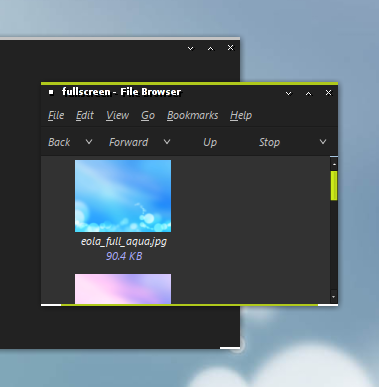
Task: Open the View menu
Action: click(117, 115)
